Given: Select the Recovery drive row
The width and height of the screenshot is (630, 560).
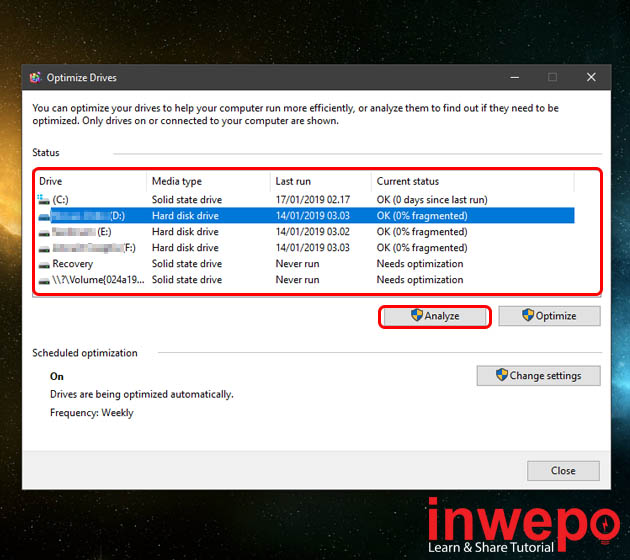Looking at the screenshot, I should (305, 264).
